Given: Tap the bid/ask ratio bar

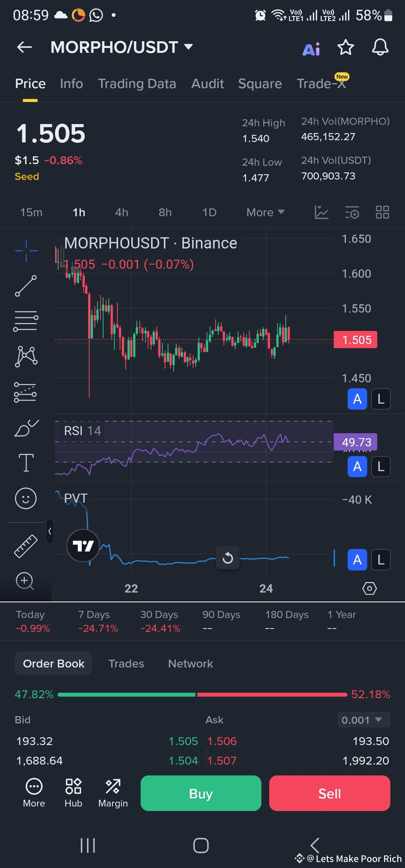Looking at the screenshot, I should [x=202, y=694].
